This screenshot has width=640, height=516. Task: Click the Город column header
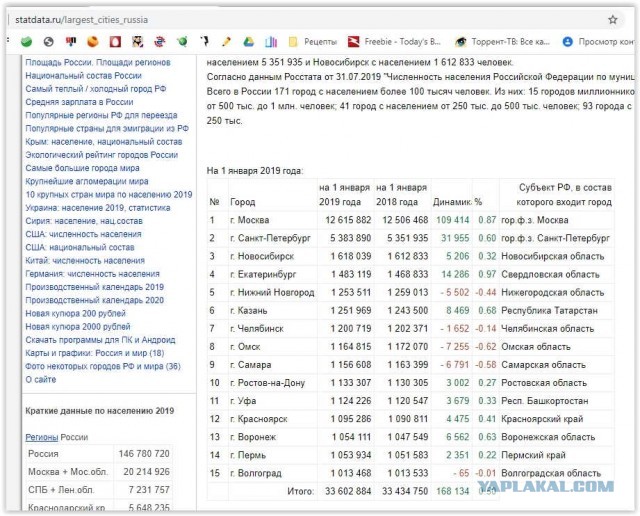[x=243, y=202]
